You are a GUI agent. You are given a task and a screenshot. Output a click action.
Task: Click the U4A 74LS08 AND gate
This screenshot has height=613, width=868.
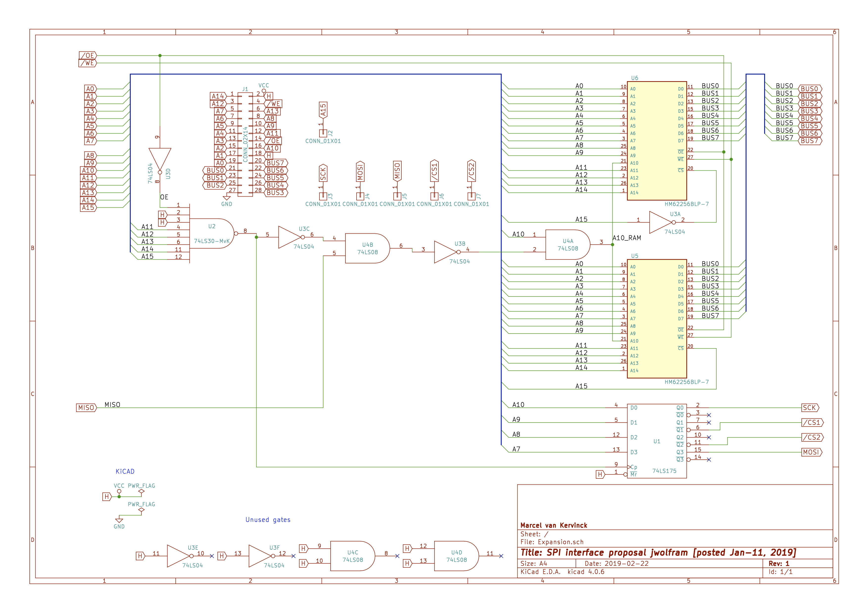point(568,244)
